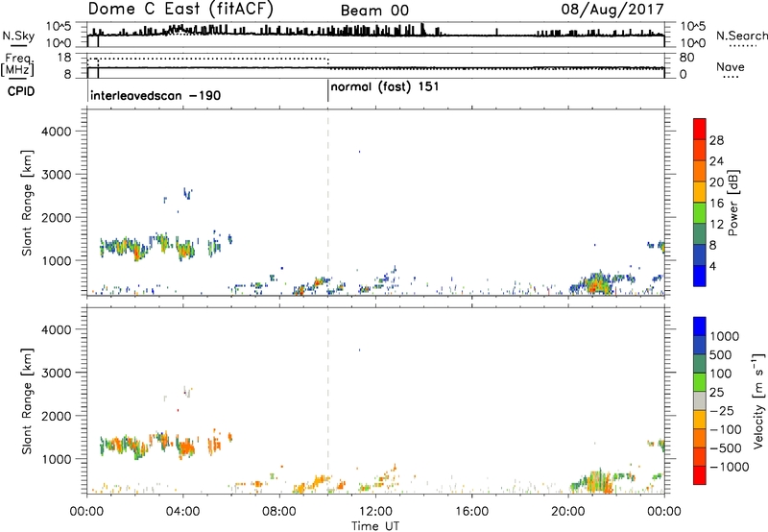Click the '20:00' time axis label
Screen dimensions: 768x532
coord(567,512)
